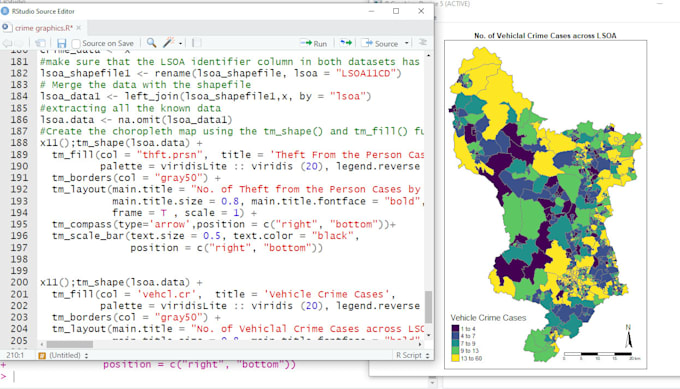Click the blue '4 to 7' legend swatch

(x=455, y=336)
